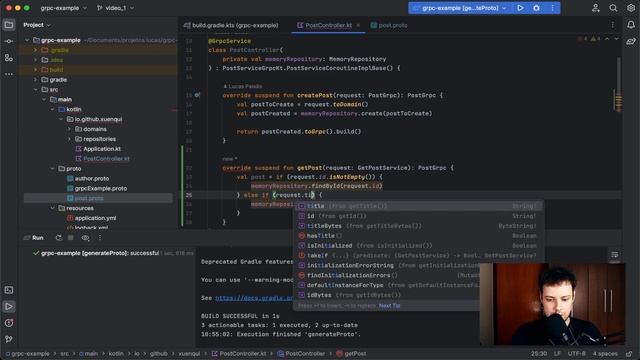Choose idBytes completion suggestion
Image resolution: width=640 pixels, height=360 pixels.
387,295
